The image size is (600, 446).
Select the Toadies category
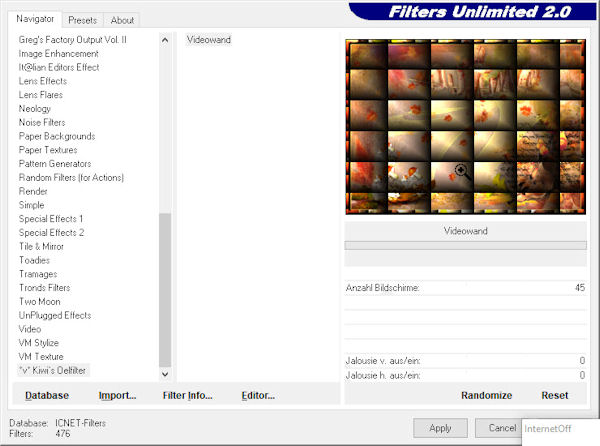pos(34,260)
